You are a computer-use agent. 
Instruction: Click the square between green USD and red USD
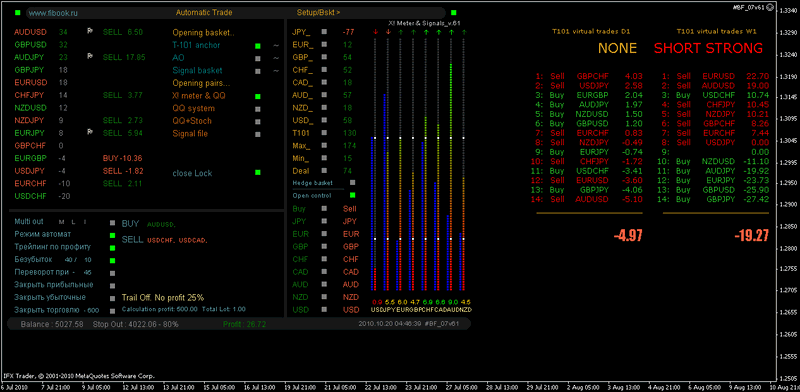pyautogui.click(x=324, y=309)
